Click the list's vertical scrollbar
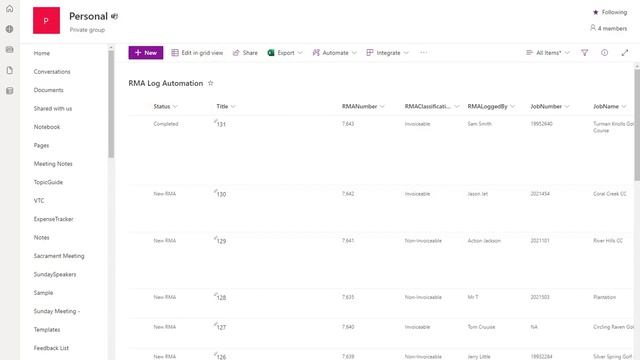The width and height of the screenshot is (640, 360). click(637, 124)
